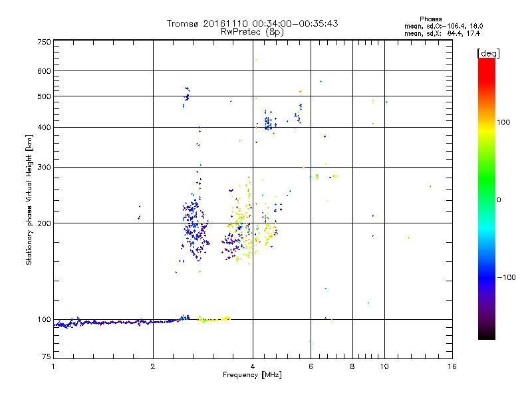Click the y-axis tick label '300'
Screen dimensions: 532x399
[44, 167]
